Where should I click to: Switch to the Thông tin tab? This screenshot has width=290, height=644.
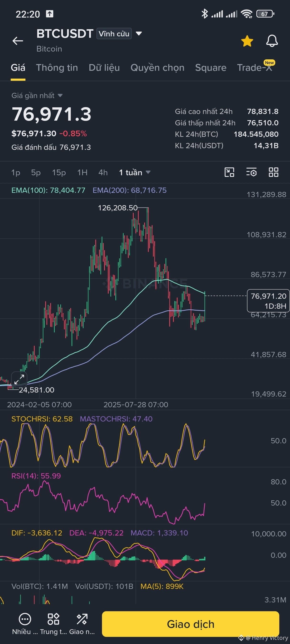pyautogui.click(x=57, y=68)
